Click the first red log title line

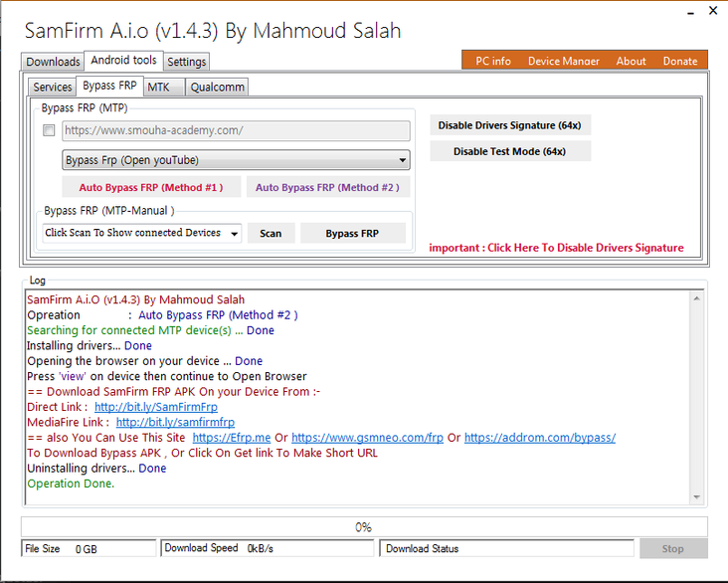[135, 299]
